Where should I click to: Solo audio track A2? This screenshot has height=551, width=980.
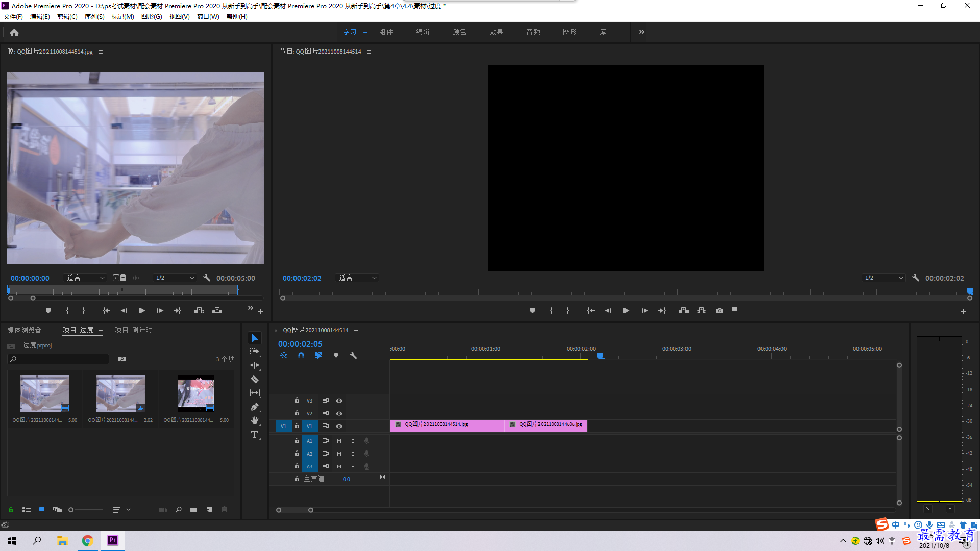353,454
